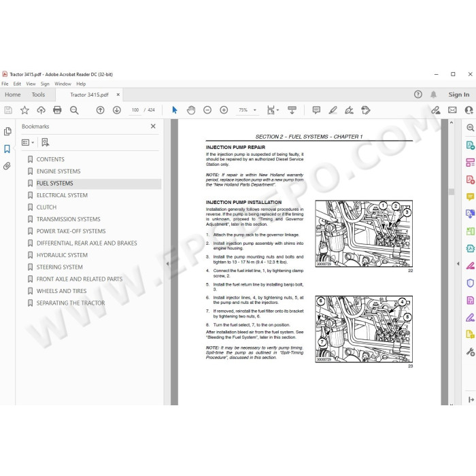Click the Save file icon
Viewport: 476px width, 476px height.
click(x=8, y=110)
